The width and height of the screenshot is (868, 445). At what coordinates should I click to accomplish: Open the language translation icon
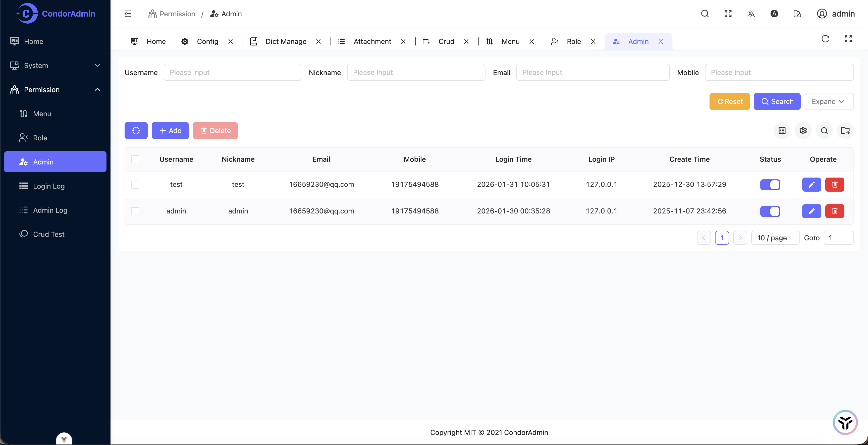click(751, 14)
